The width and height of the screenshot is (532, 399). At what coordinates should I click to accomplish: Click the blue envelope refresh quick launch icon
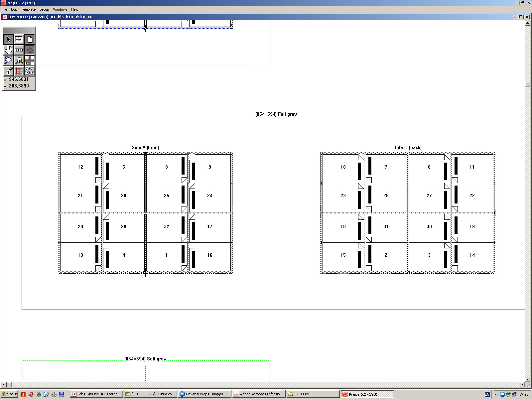pyautogui.click(x=46, y=394)
